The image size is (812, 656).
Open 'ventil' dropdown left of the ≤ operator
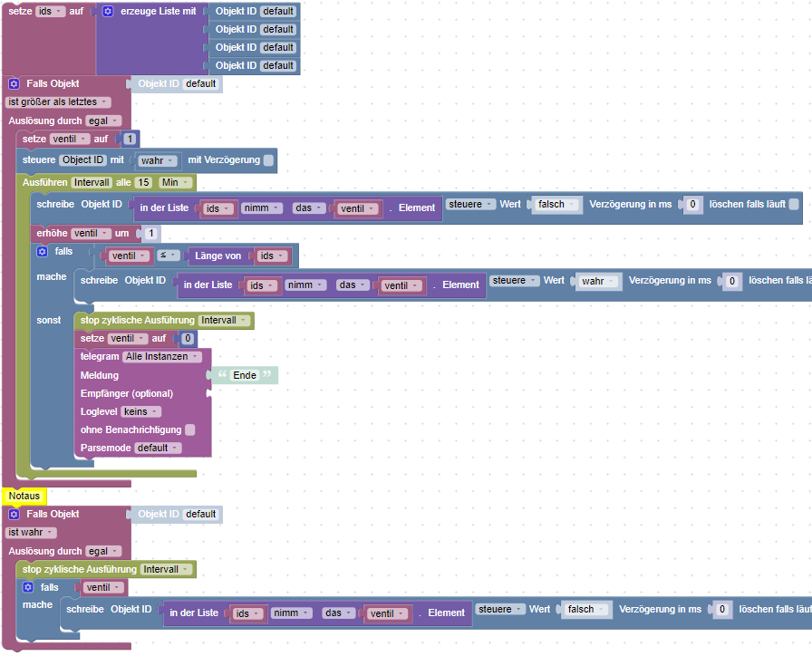[130, 256]
